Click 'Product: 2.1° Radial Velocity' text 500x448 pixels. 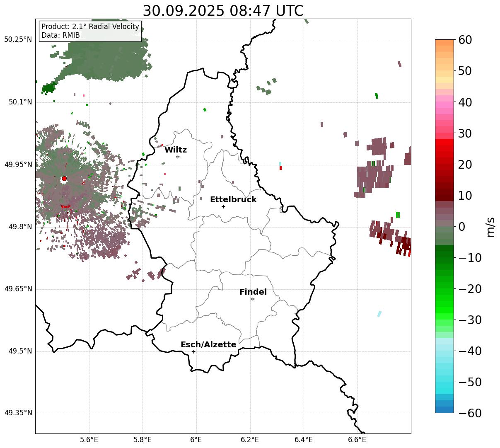click(90, 27)
